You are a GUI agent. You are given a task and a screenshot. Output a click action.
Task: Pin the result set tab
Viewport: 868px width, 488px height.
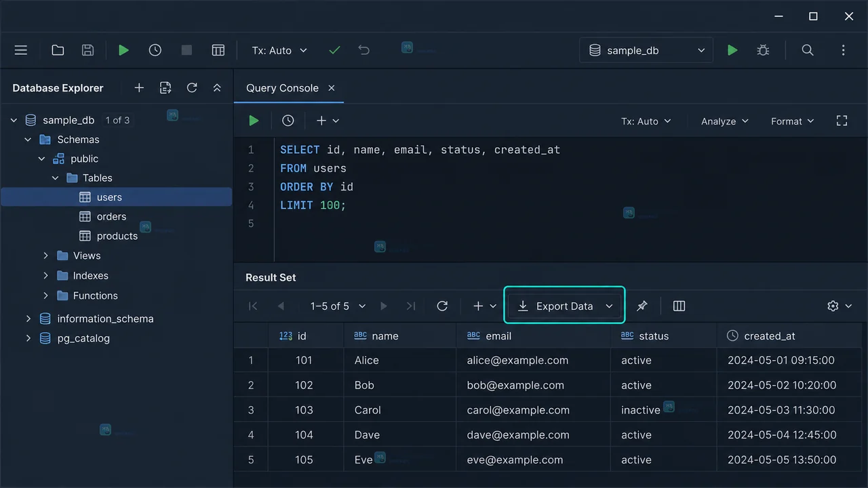point(642,306)
